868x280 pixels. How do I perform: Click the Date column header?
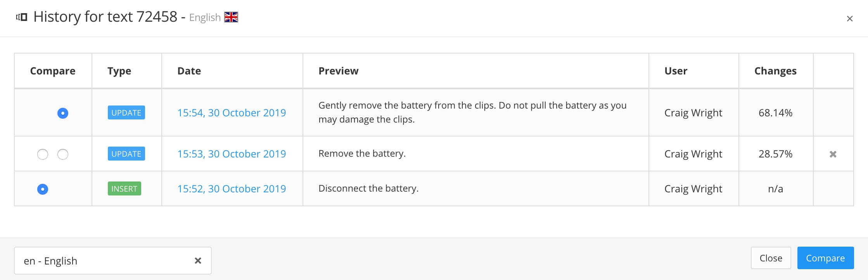pyautogui.click(x=189, y=71)
